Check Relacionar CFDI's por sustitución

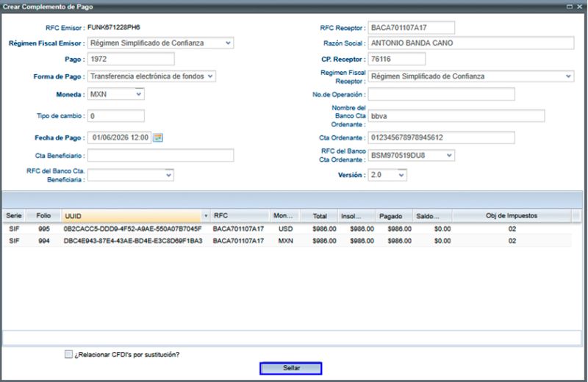click(68, 354)
